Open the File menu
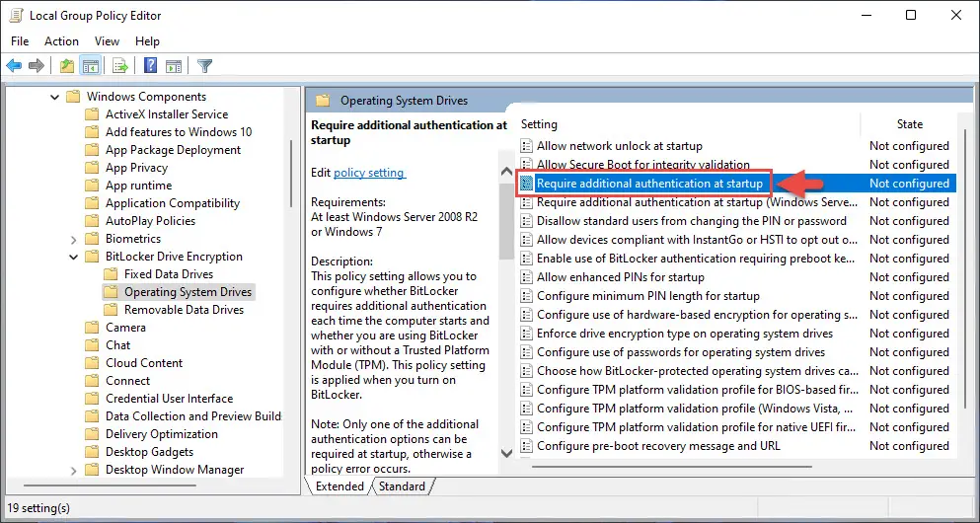Screen dimensions: 980x523 coord(20,41)
